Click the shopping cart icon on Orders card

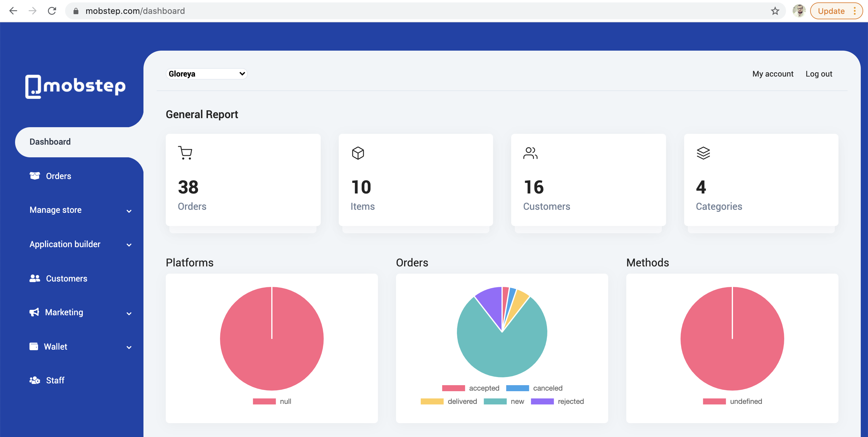pos(185,153)
